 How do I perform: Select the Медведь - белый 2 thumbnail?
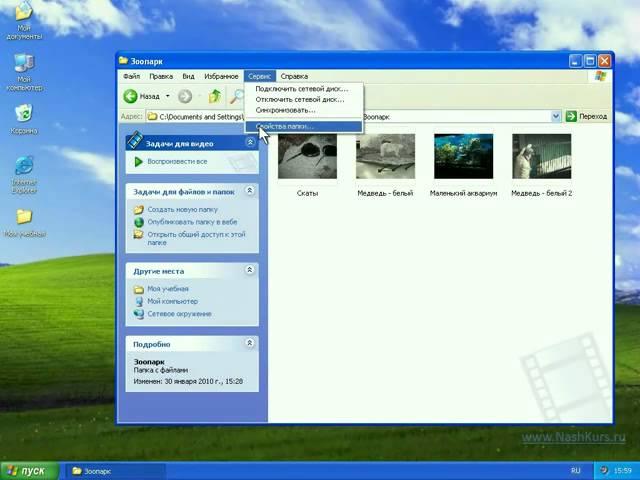[x=542, y=156]
